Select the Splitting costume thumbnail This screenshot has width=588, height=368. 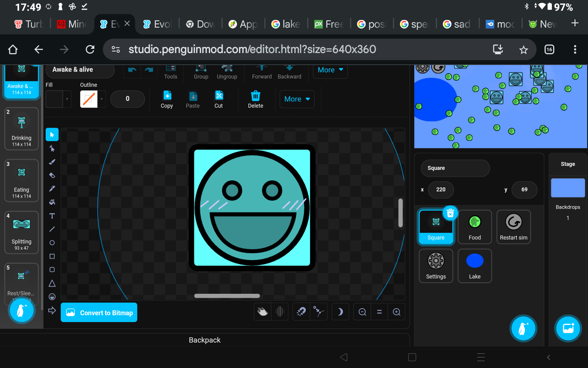click(x=21, y=232)
